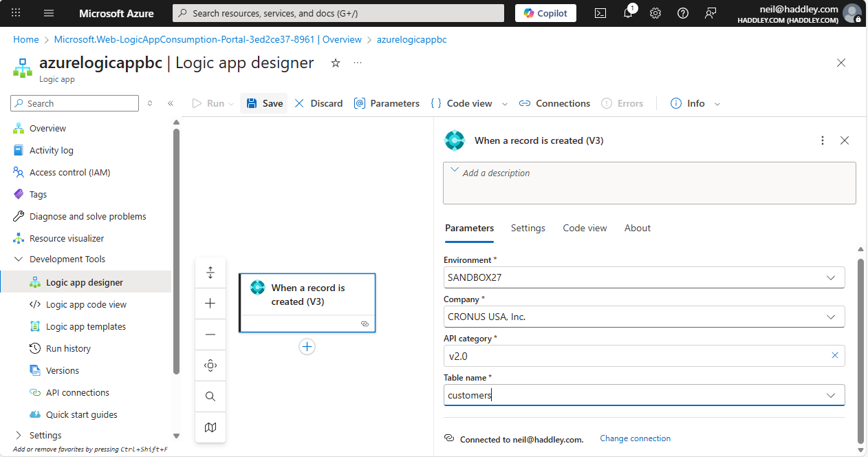Favorite this resource with the star icon

[336, 63]
